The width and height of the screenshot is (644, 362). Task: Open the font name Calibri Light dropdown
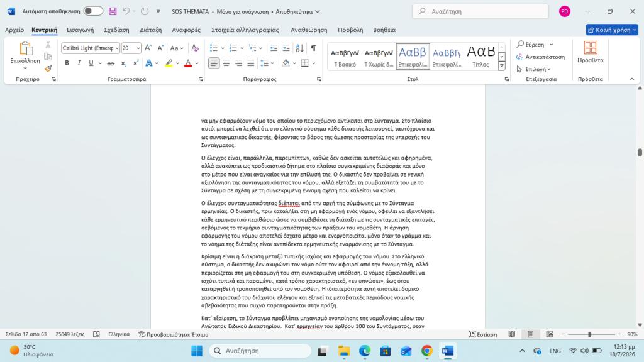tap(117, 48)
